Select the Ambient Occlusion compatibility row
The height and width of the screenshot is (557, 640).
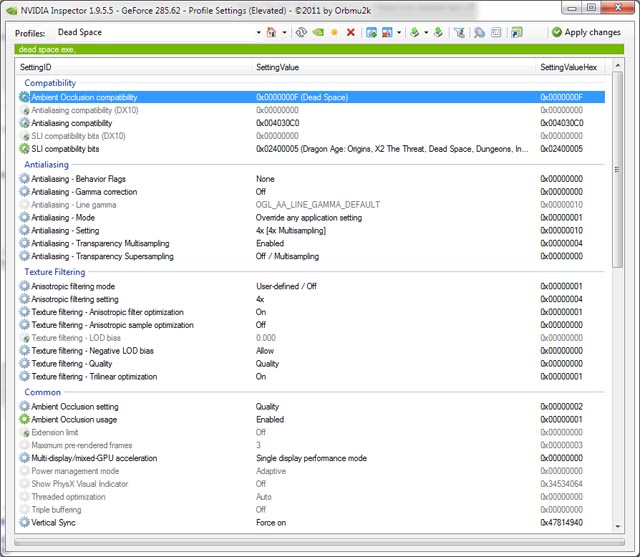tap(130, 97)
